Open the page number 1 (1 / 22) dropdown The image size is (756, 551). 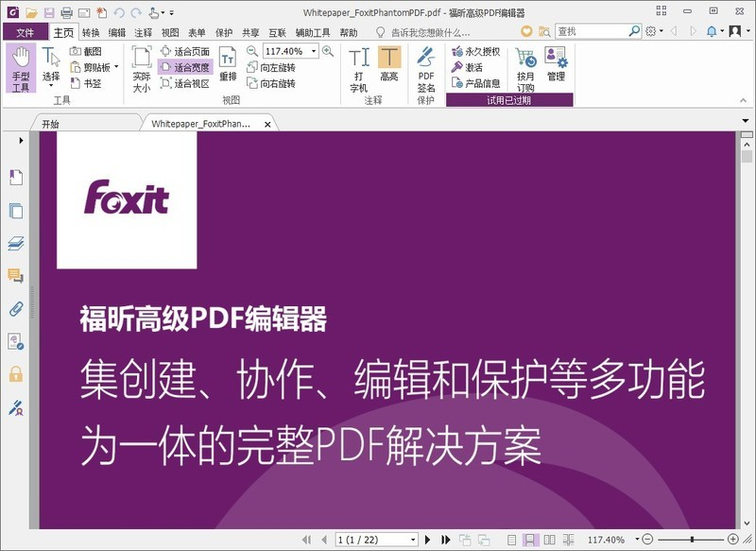(413, 540)
